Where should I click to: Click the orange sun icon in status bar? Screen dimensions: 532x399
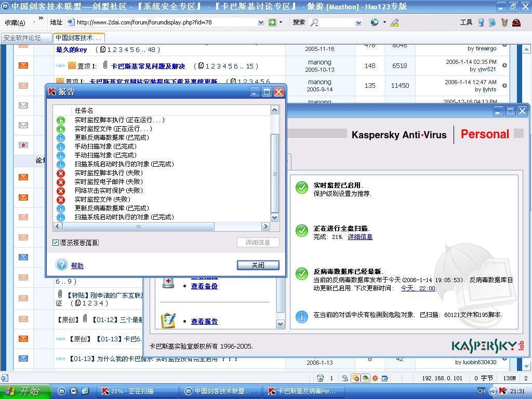375,378
